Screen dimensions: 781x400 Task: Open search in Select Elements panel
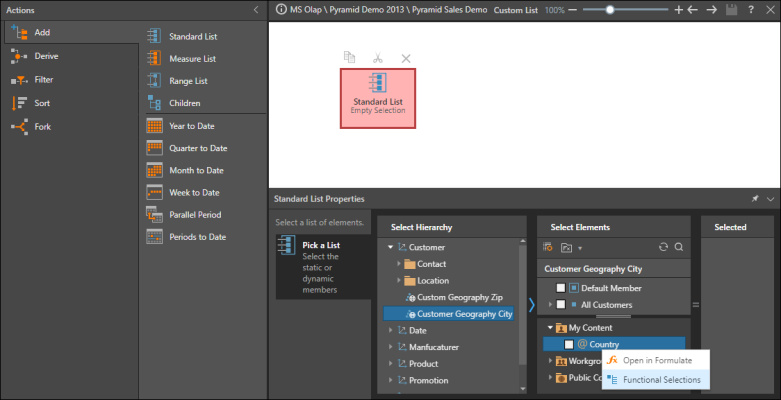coord(678,247)
